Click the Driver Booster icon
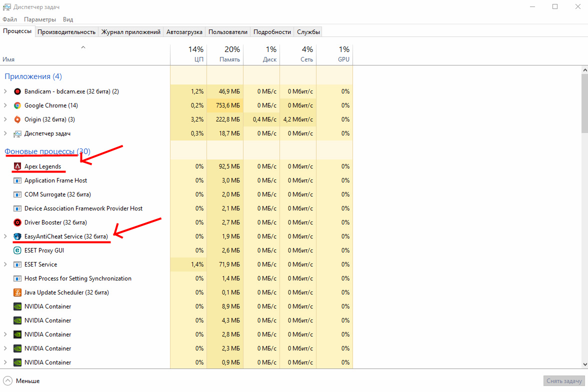The width and height of the screenshot is (588, 392). (17, 222)
